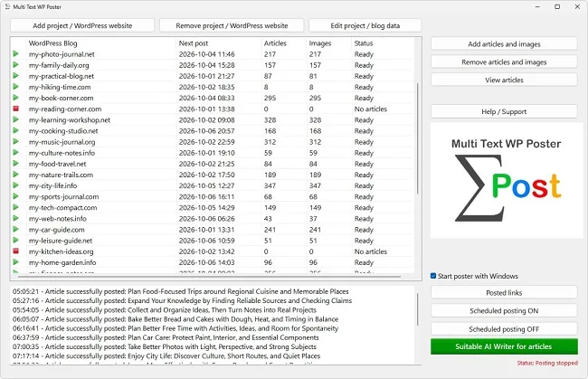Click the Multi Text WP Poster logo image

click(x=507, y=180)
